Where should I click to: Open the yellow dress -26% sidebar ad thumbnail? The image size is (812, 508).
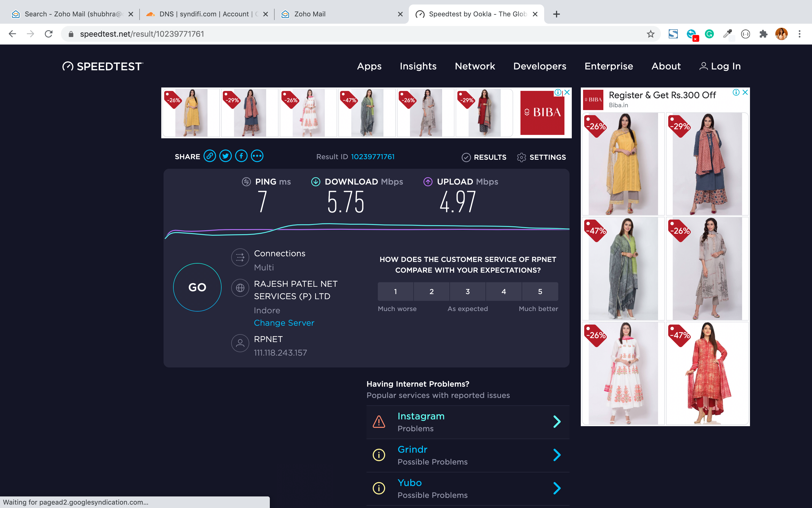[x=623, y=164]
